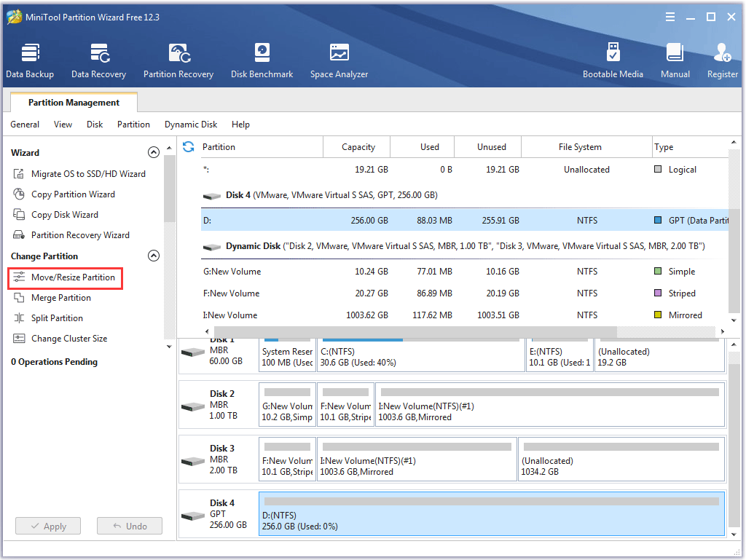Open the Data Backup tool
Image resolution: width=746 pixels, height=560 pixels.
coord(30,61)
